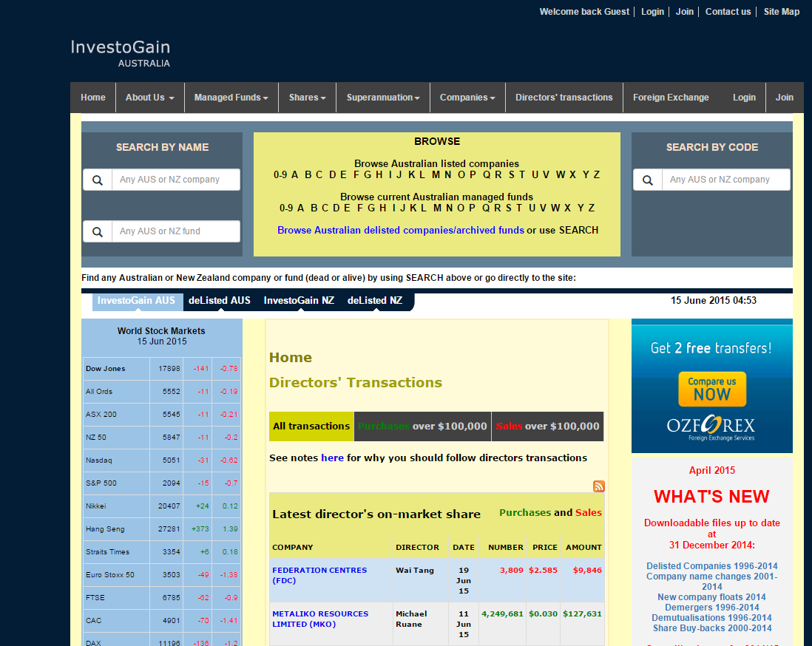The height and width of the screenshot is (646, 812).
Task: Expand the Companies dropdown menu
Action: click(x=467, y=98)
